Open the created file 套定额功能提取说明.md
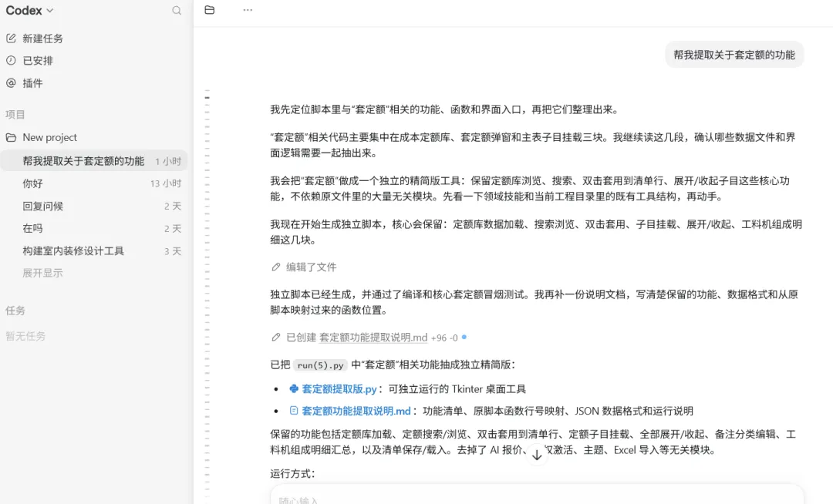This screenshot has width=833, height=504. pos(373,338)
